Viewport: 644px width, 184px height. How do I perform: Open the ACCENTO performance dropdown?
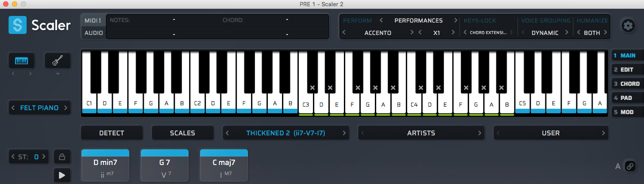(378, 33)
